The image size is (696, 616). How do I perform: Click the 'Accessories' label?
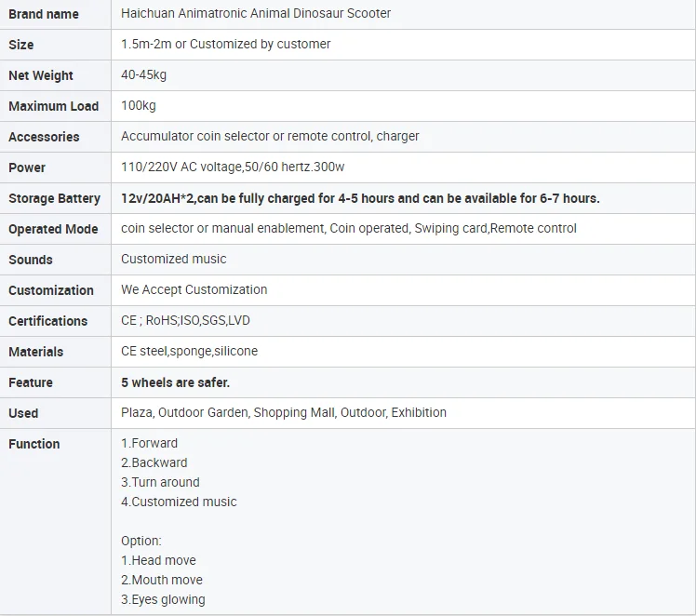pyautogui.click(x=44, y=137)
